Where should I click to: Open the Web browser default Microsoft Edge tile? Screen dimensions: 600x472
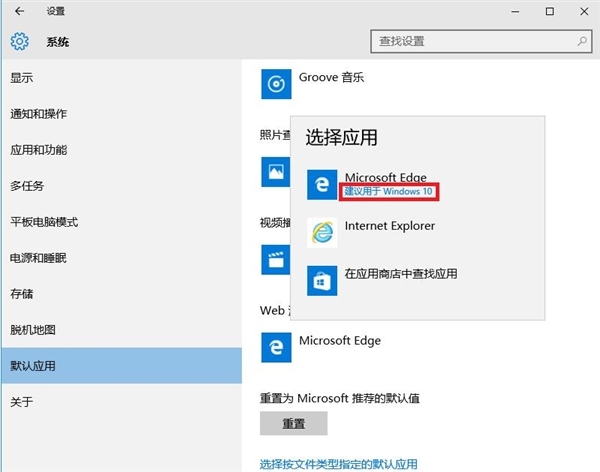276,347
